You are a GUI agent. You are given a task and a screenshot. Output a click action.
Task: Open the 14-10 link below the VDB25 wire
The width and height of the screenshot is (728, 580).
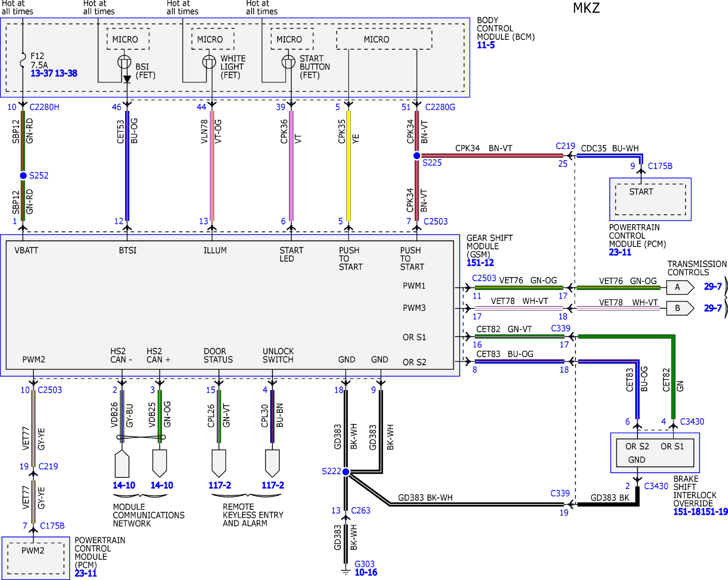pos(162,485)
